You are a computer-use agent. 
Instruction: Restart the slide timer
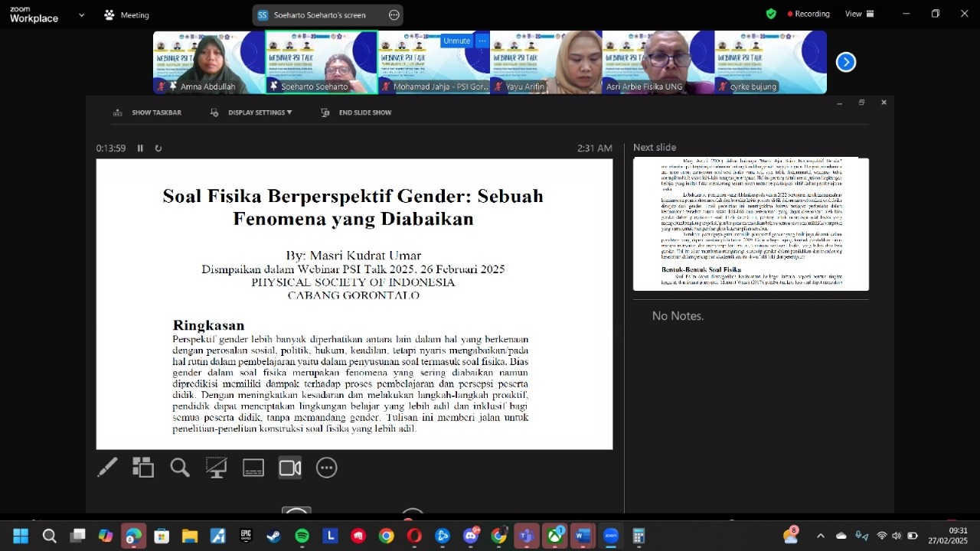tap(158, 148)
